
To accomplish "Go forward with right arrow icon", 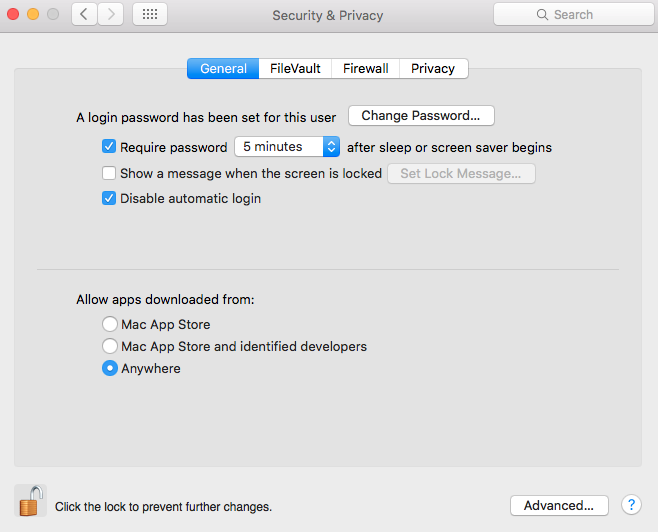I will (x=111, y=14).
